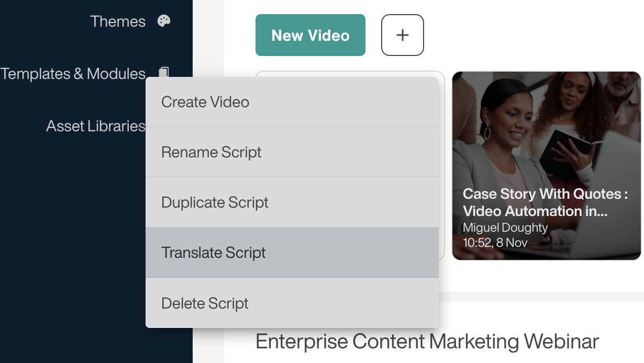Click the Case Story With Quotes title text
Viewport: 644px width, 363px height.
[x=545, y=202]
